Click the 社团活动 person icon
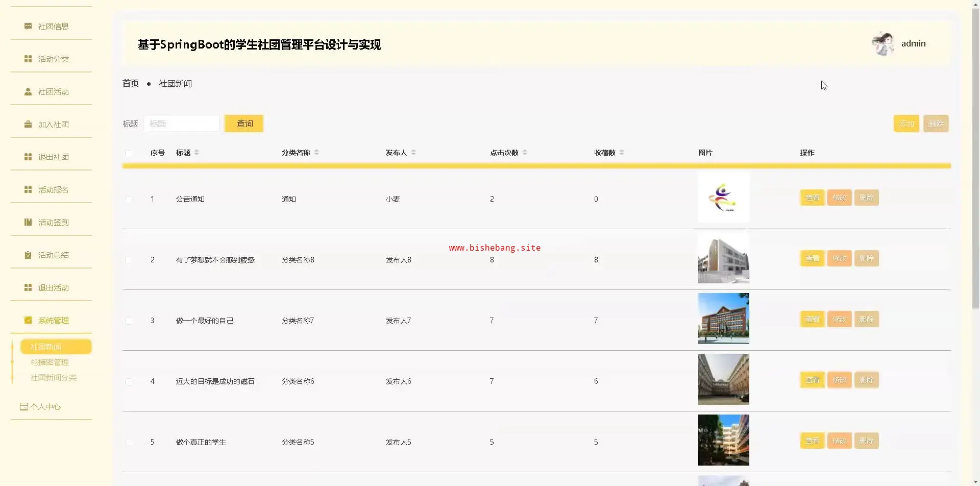The width and height of the screenshot is (980, 486). pyautogui.click(x=28, y=91)
